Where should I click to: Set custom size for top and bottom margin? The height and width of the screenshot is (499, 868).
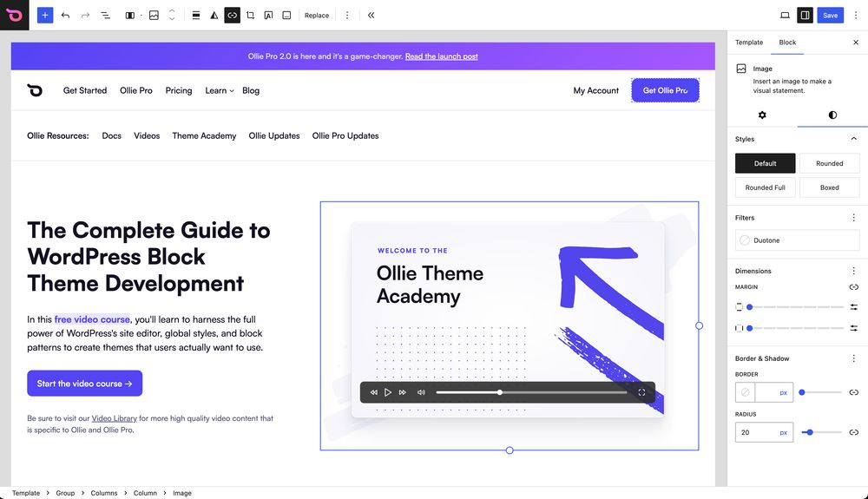[x=853, y=307]
